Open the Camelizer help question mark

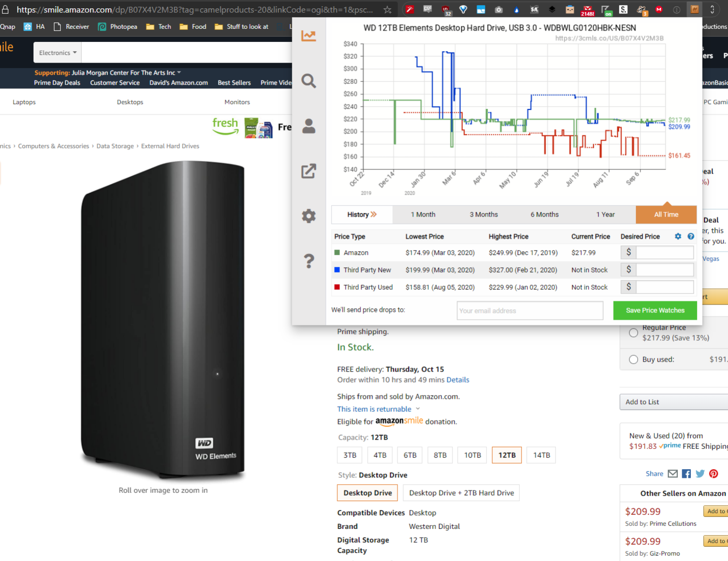[309, 261]
